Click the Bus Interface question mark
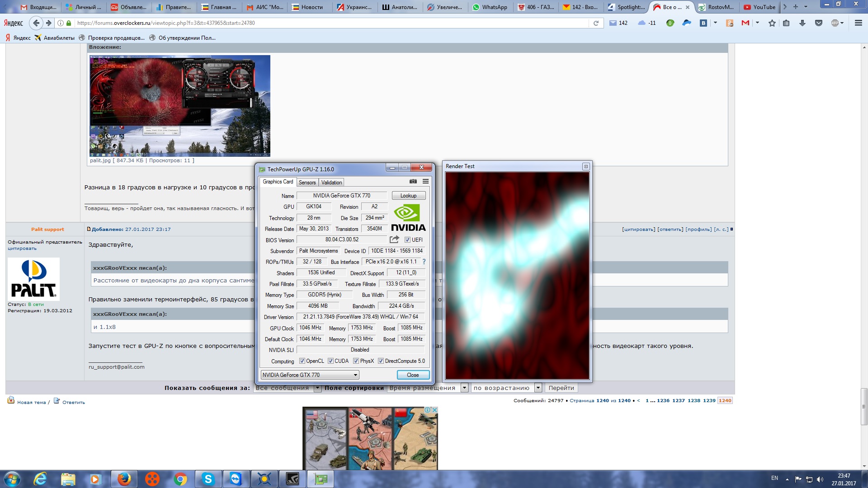This screenshot has height=488, width=868. [424, 262]
